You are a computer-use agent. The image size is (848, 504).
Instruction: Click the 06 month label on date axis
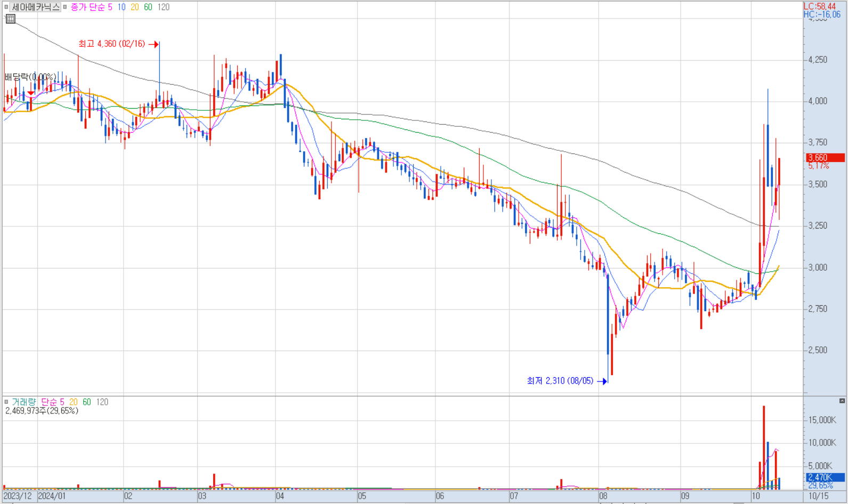tap(440, 497)
